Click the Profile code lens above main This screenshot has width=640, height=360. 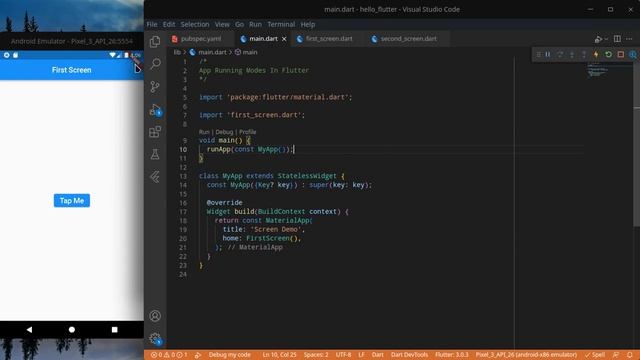(247, 132)
